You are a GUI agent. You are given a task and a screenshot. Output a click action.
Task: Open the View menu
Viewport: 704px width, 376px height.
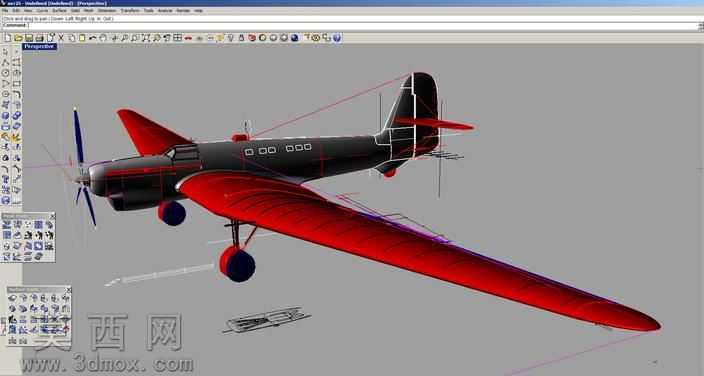(x=28, y=10)
